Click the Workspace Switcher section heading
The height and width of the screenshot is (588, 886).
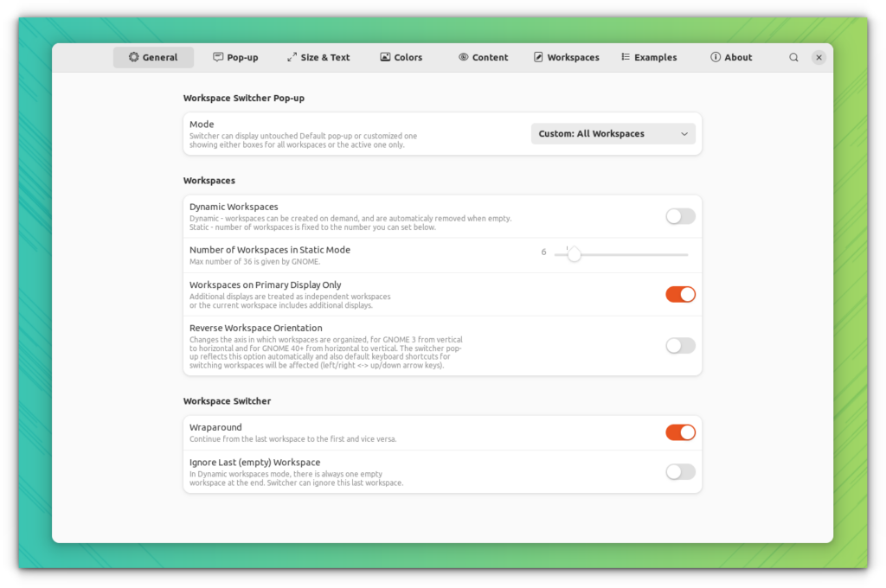[227, 401]
